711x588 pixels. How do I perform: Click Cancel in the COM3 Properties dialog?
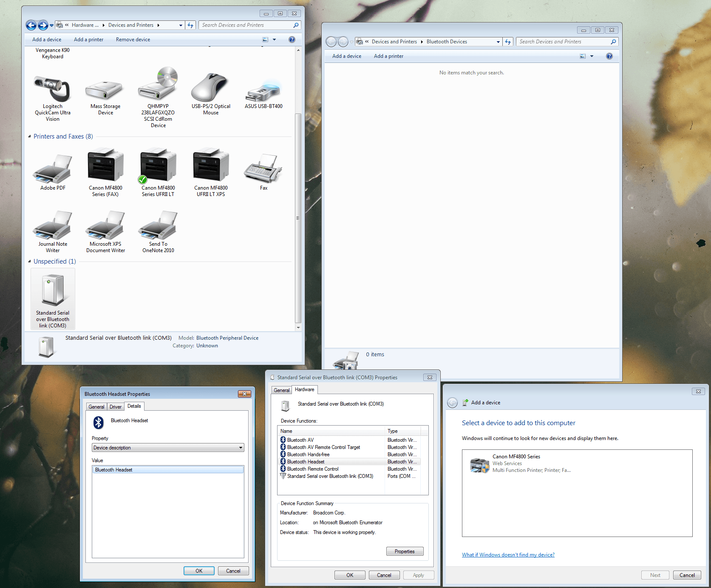[x=384, y=575]
